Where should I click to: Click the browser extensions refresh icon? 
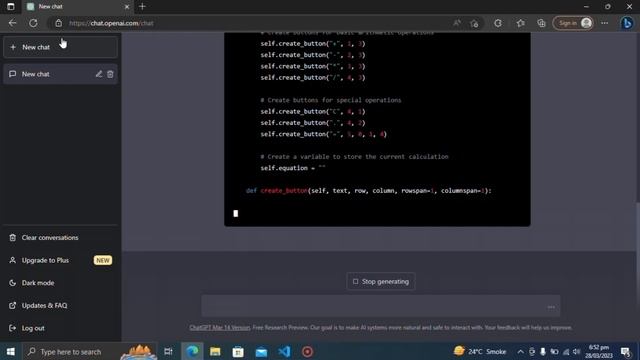[x=498, y=23]
